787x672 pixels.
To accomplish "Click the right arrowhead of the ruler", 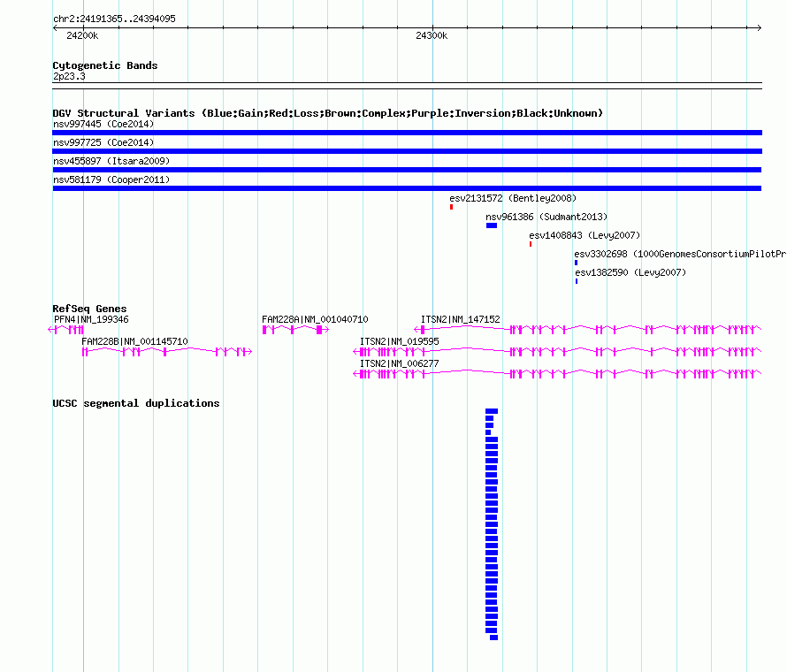I will click(759, 28).
